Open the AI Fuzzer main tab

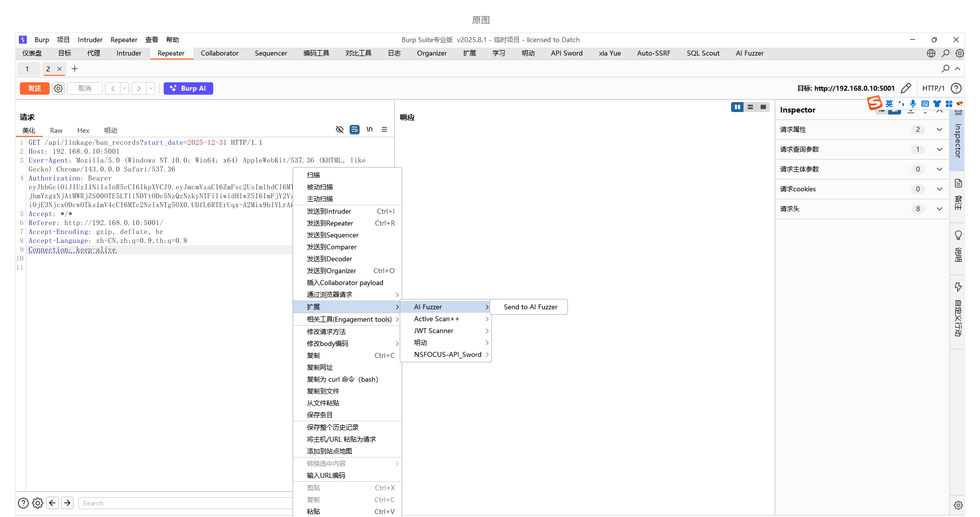[x=750, y=53]
